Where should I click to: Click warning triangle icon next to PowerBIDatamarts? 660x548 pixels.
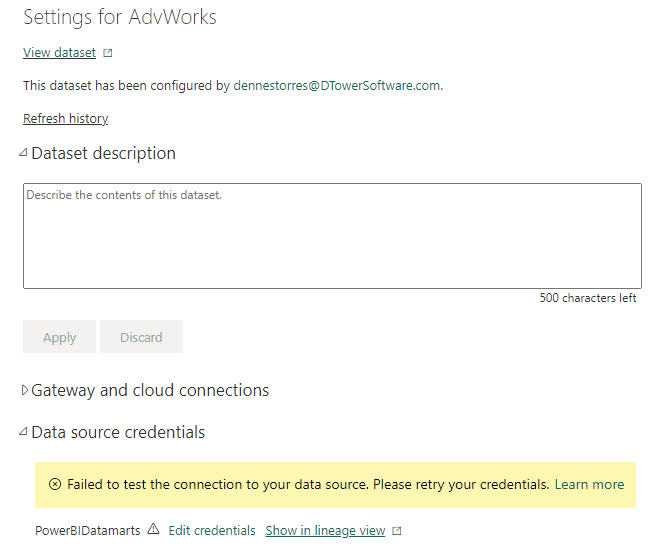[153, 530]
